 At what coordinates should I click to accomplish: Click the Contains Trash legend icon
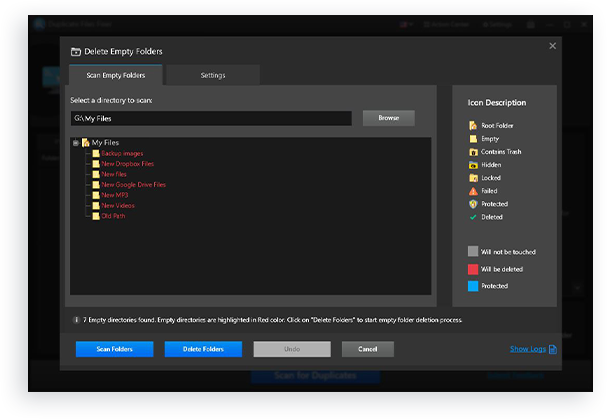(473, 151)
